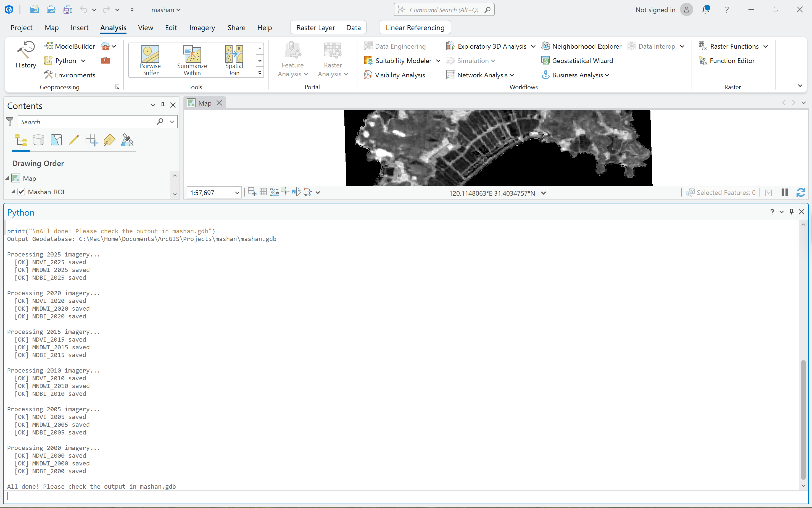Open the Raster Functions dropdown

click(766, 46)
